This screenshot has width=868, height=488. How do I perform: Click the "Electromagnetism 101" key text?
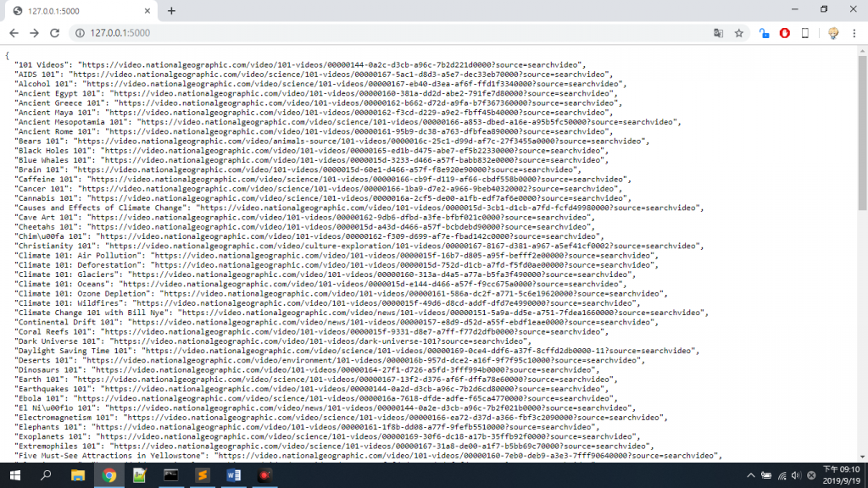coord(66,418)
